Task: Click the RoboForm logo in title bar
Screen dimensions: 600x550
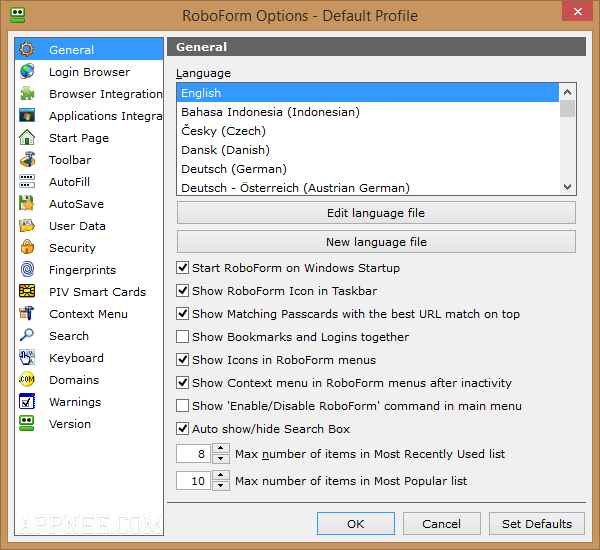Action: [x=17, y=15]
